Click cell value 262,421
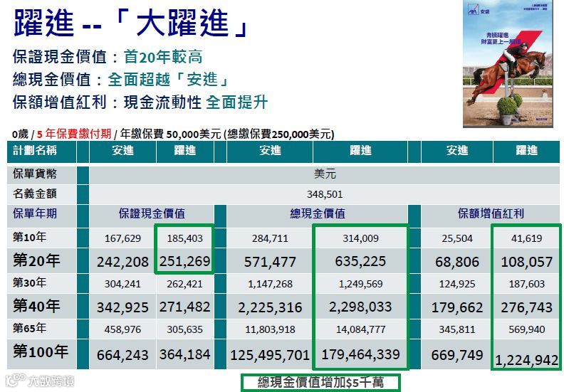 (x=185, y=284)
